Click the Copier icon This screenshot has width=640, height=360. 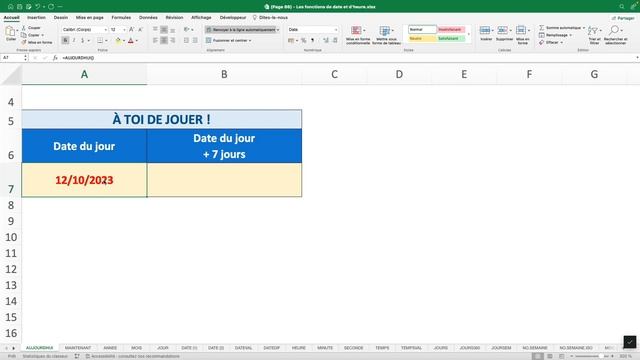coord(24,35)
